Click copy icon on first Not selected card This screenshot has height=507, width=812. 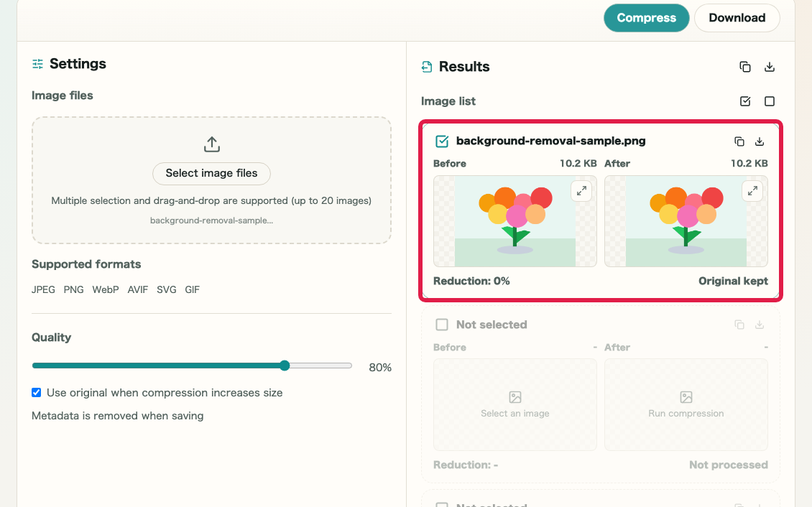(x=739, y=325)
